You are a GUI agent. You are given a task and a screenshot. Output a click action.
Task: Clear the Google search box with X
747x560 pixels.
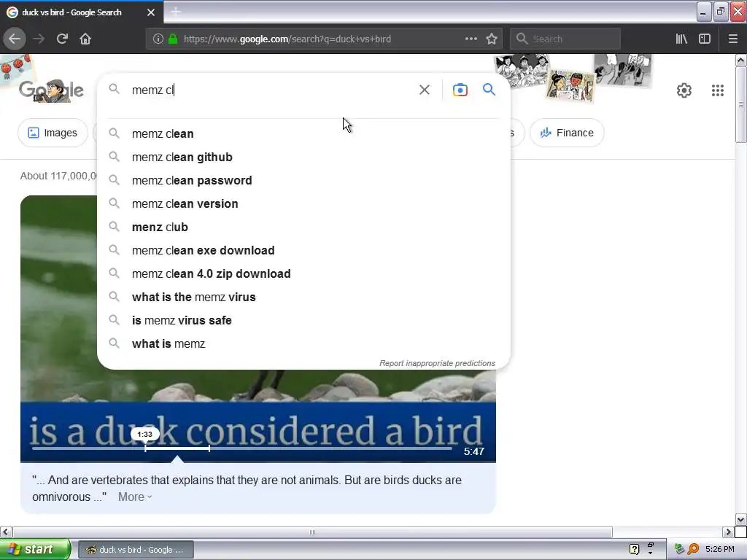point(425,90)
